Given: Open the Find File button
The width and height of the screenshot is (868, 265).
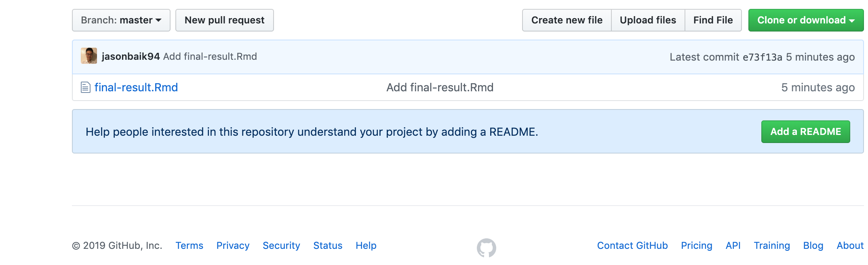Looking at the screenshot, I should (713, 20).
